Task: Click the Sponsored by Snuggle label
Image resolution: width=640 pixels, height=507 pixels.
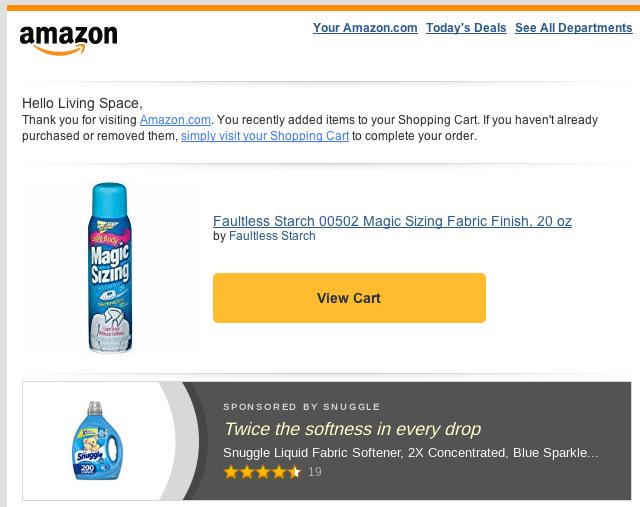Action: pos(302,407)
